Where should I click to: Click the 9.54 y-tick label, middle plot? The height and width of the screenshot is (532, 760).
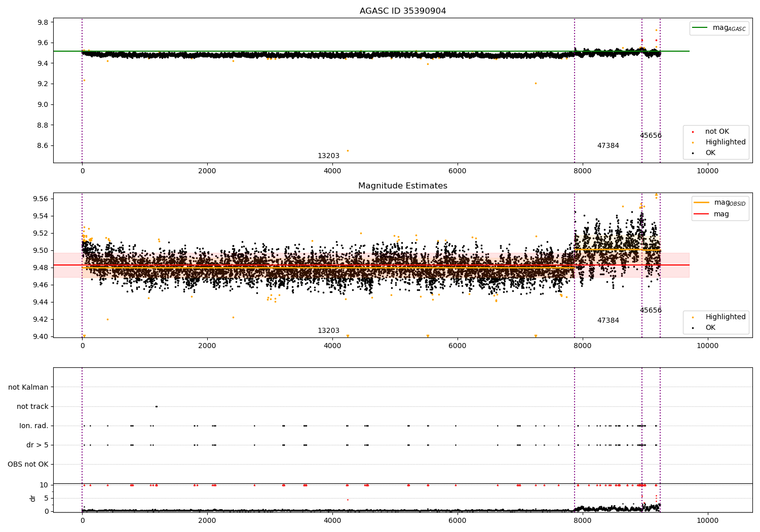pyautogui.click(x=41, y=216)
